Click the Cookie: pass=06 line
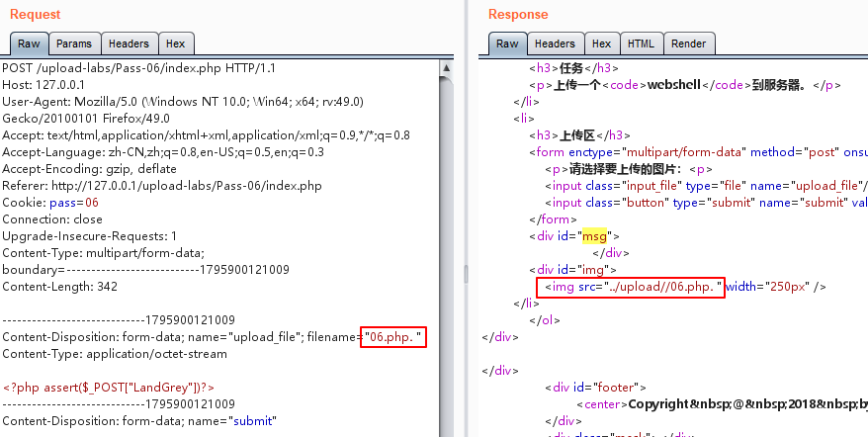868x437 pixels. pos(50,202)
